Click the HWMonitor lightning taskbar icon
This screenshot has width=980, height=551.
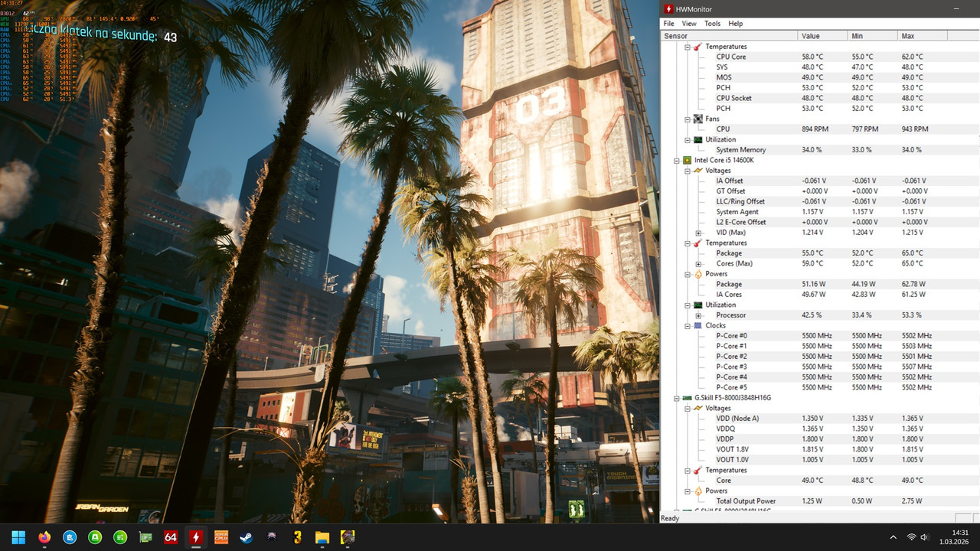196,537
